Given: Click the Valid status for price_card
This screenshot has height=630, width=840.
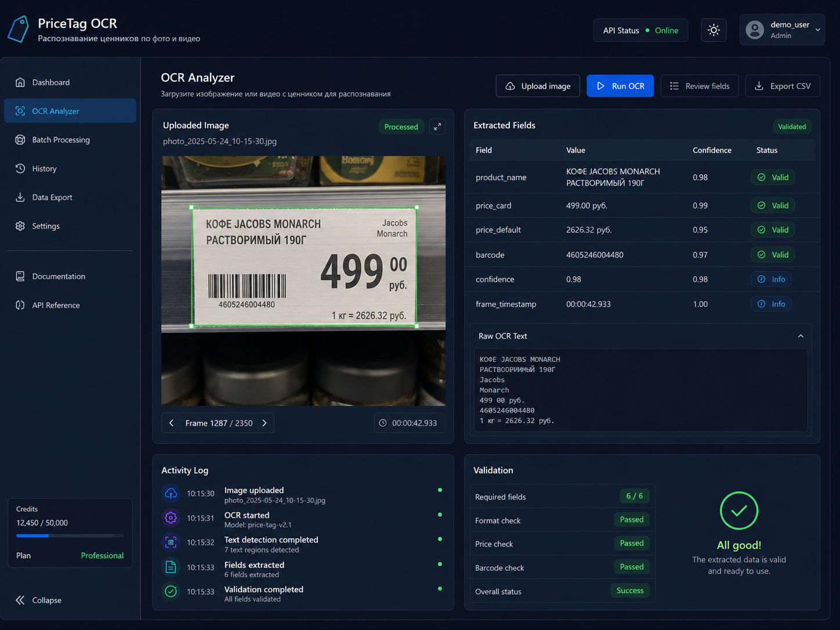Looking at the screenshot, I should [773, 205].
